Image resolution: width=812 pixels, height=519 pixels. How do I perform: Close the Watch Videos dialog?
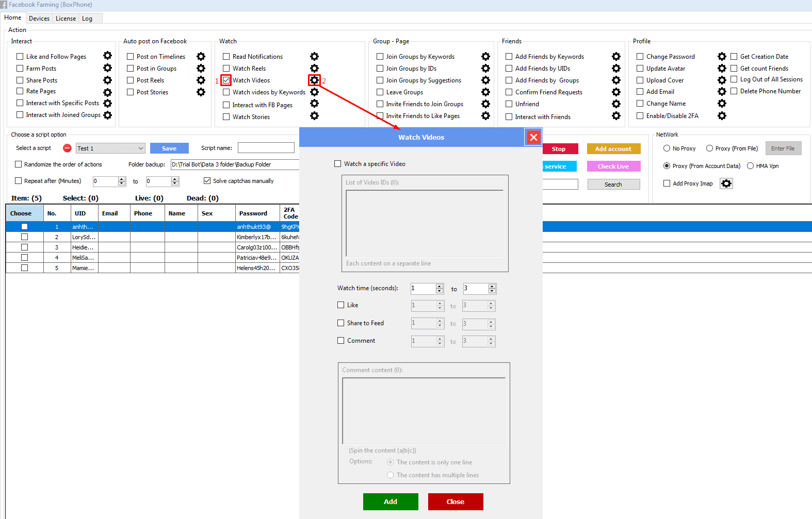533,137
